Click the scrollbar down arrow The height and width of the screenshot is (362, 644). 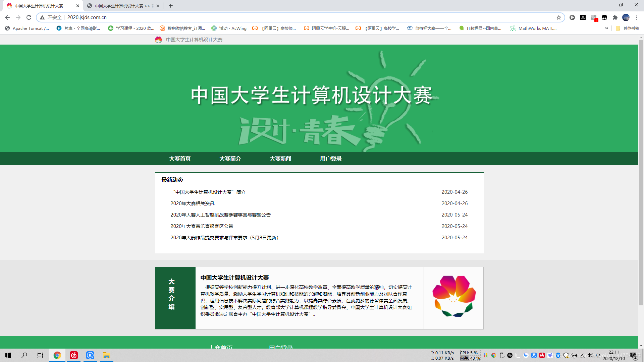tap(641, 346)
